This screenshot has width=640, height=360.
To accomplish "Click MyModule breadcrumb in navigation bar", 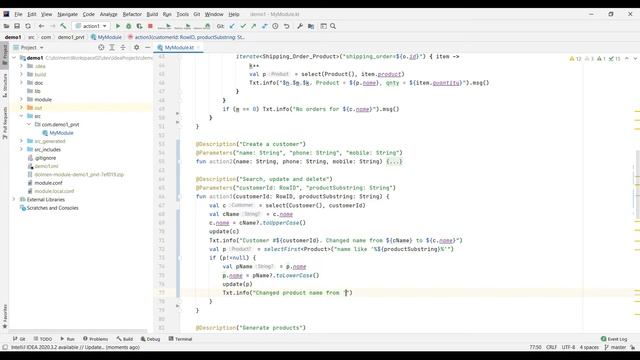I will [109, 37].
